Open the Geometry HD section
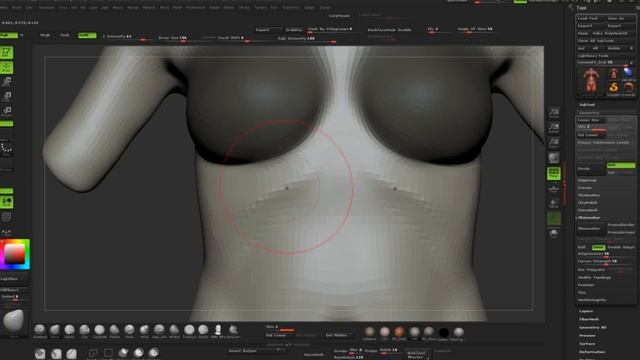 point(593,328)
